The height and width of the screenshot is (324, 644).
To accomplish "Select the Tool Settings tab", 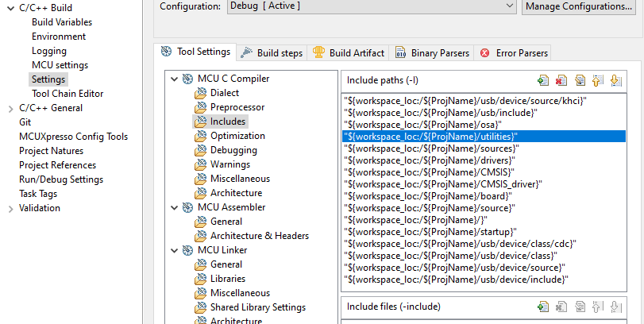I will pyautogui.click(x=195, y=52).
